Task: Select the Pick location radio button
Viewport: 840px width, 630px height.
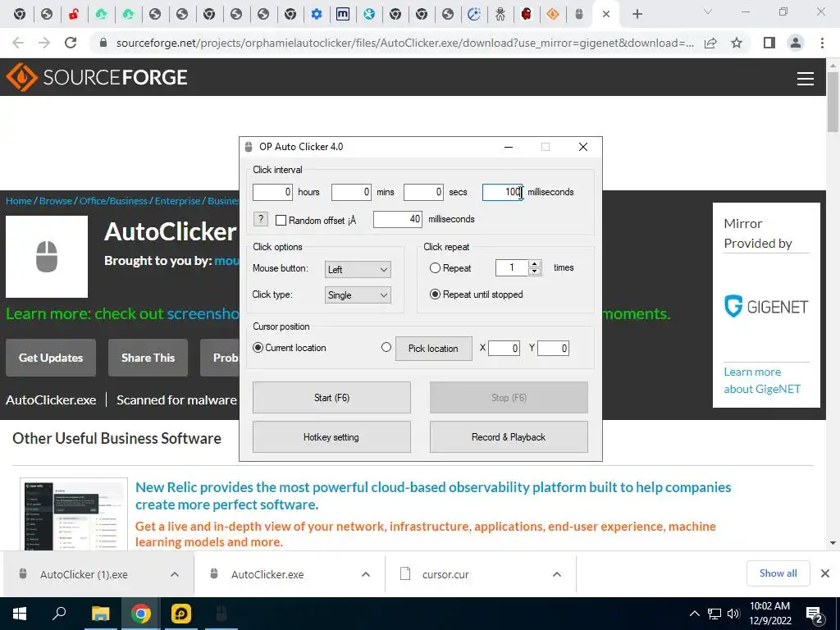Action: 386,347
